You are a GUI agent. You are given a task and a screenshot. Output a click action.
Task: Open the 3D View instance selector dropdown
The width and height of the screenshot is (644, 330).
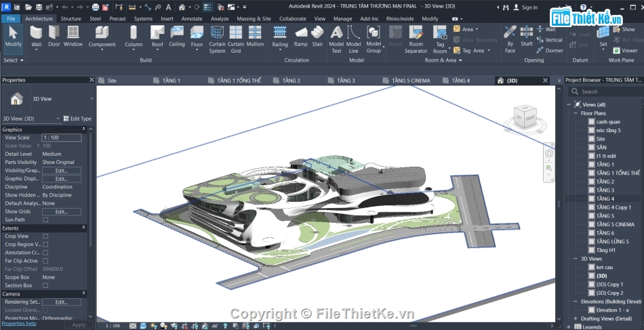click(x=31, y=119)
